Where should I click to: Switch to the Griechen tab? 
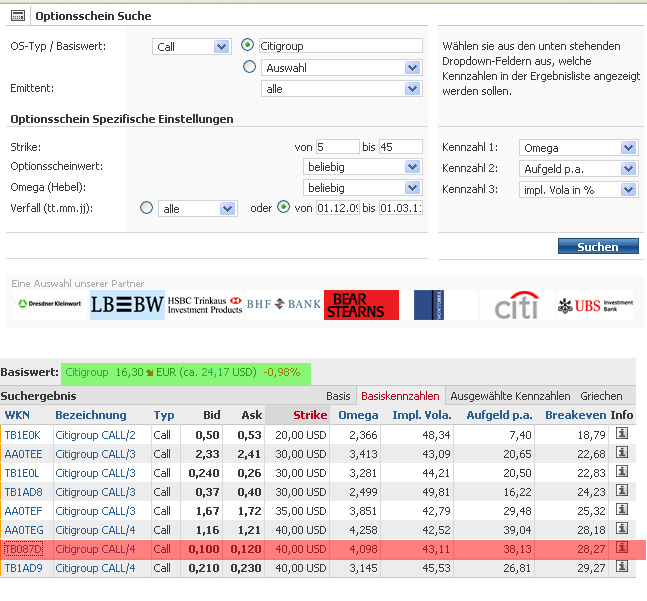tap(601, 396)
